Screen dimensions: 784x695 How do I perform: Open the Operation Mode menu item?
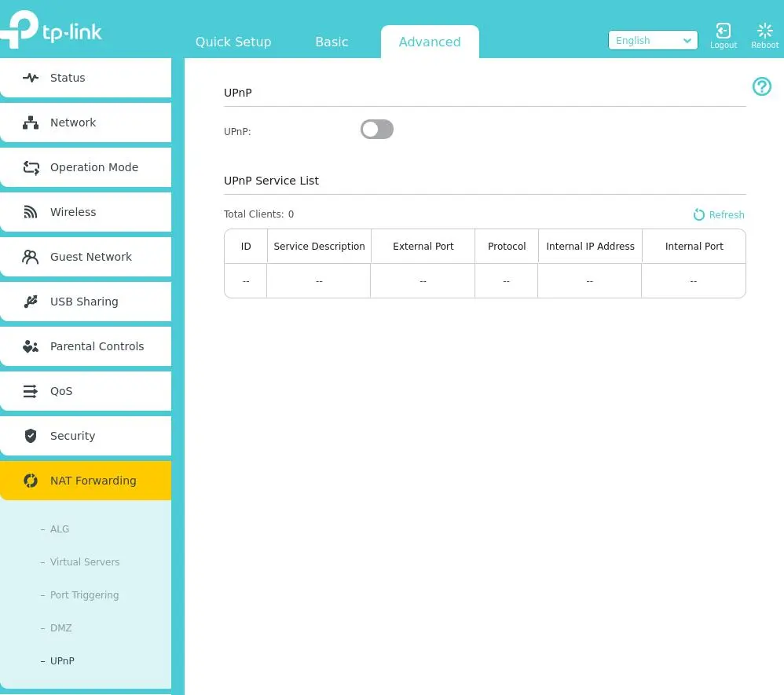86,167
